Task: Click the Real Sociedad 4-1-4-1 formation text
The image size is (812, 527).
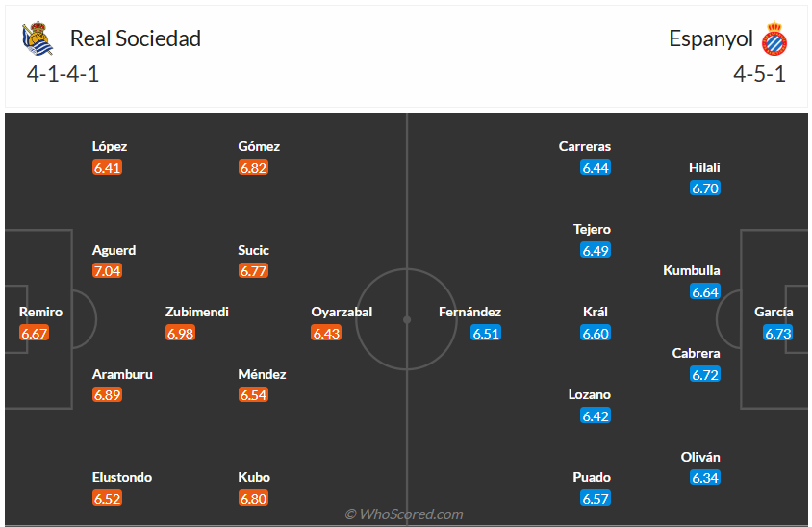Action: pos(63,74)
